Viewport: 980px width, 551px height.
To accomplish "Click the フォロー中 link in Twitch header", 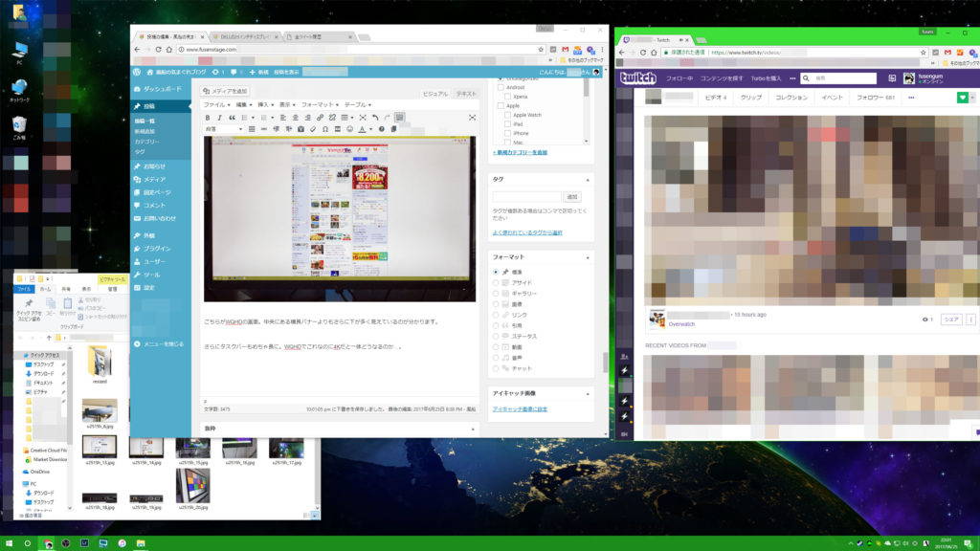I will tap(679, 78).
